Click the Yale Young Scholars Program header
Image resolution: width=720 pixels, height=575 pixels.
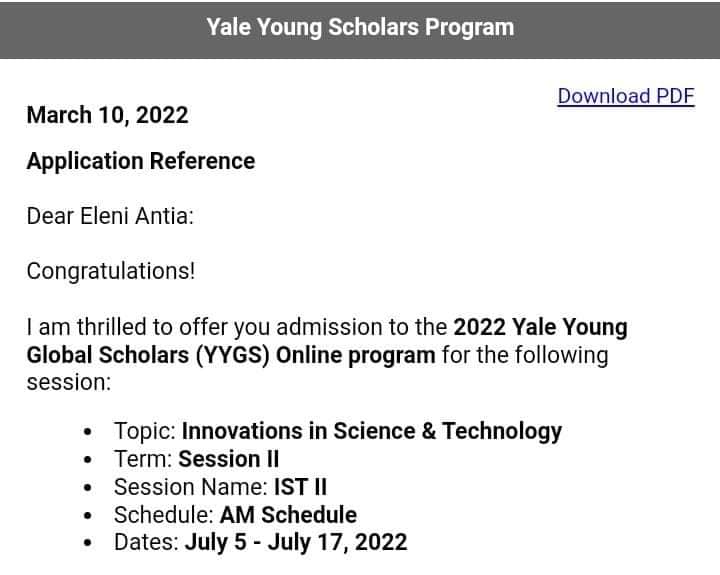(x=360, y=27)
